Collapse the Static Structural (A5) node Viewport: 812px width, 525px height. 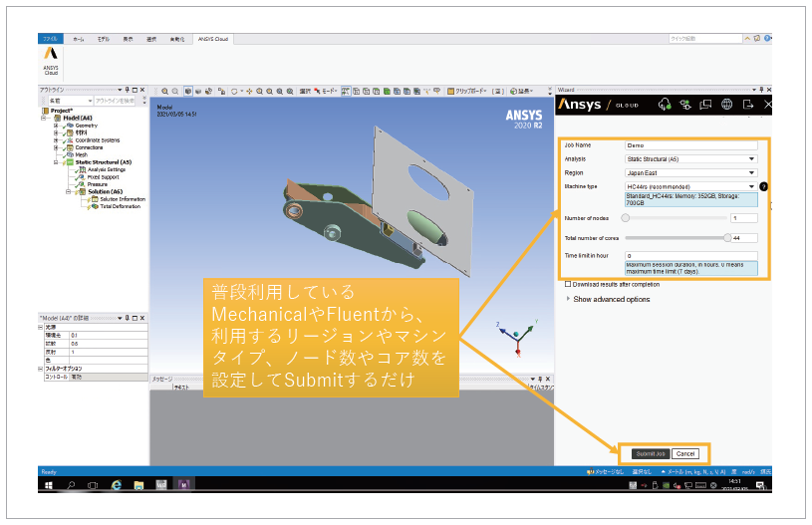click(56, 162)
